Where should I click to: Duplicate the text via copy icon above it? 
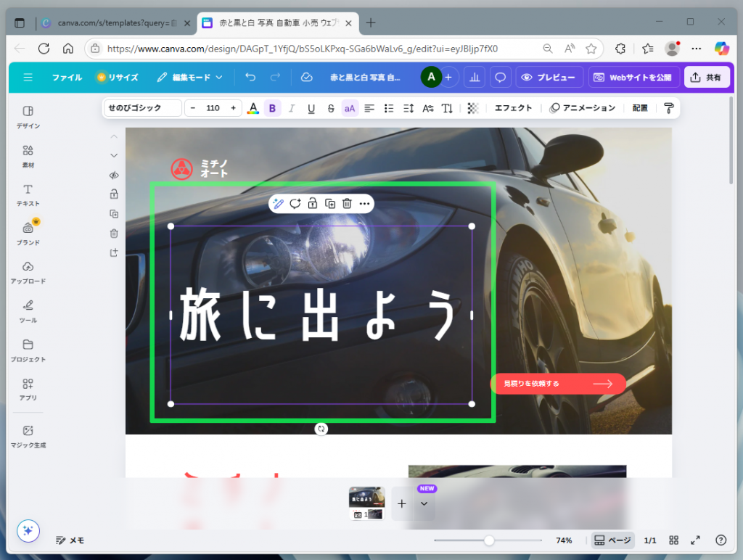tap(329, 204)
